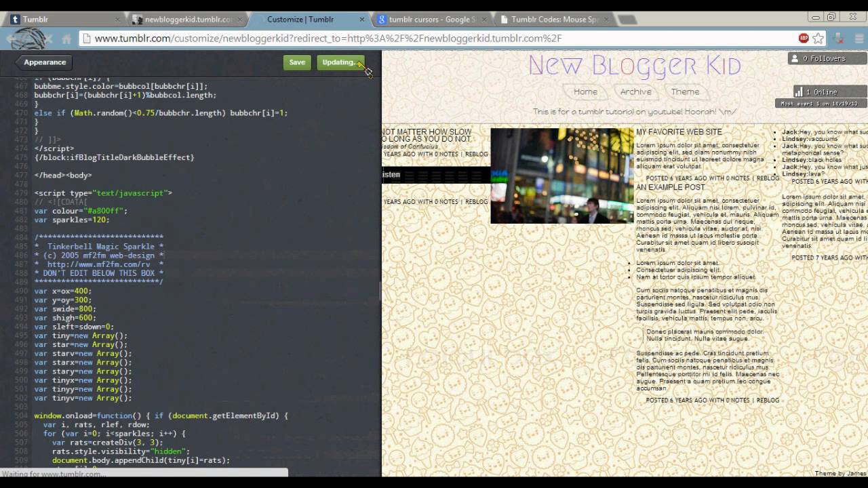Open the Home link on blog
Screen dimensions: 868x488
585,91
